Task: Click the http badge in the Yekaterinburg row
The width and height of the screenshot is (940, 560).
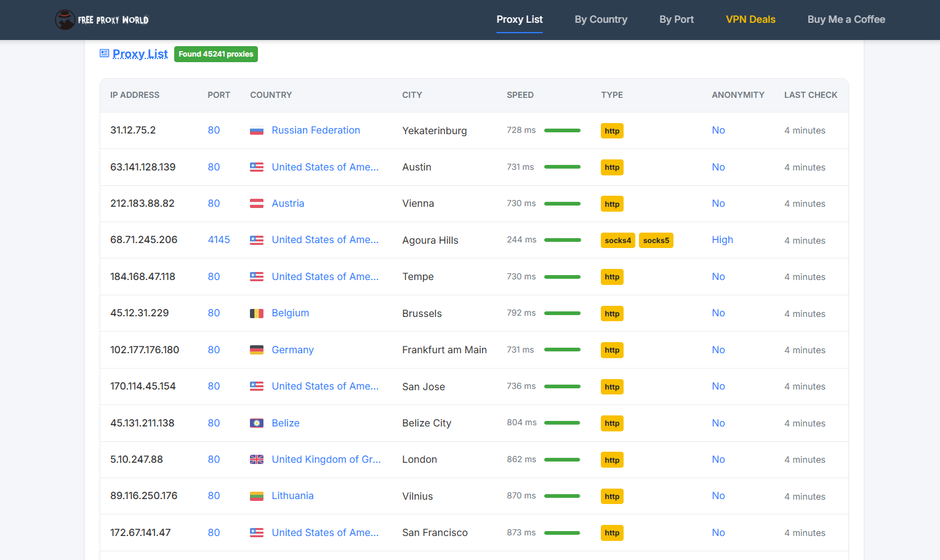Action: (612, 130)
